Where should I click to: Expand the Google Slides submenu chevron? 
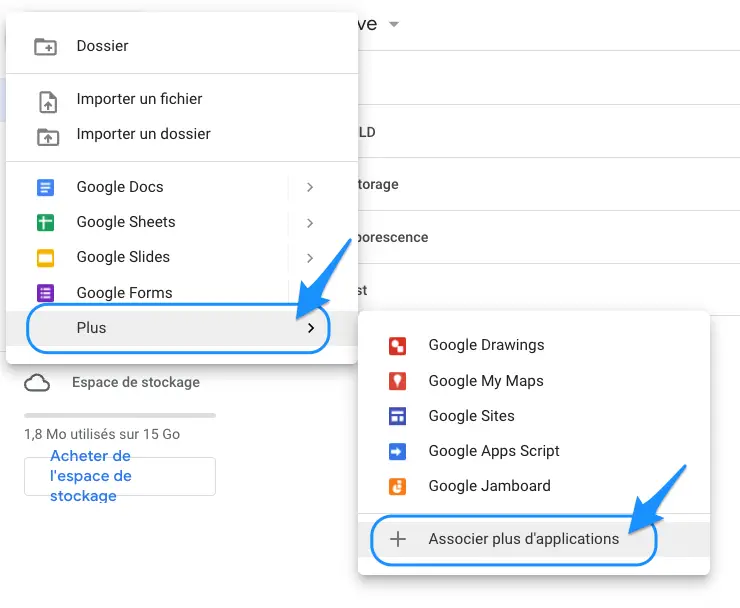click(310, 258)
